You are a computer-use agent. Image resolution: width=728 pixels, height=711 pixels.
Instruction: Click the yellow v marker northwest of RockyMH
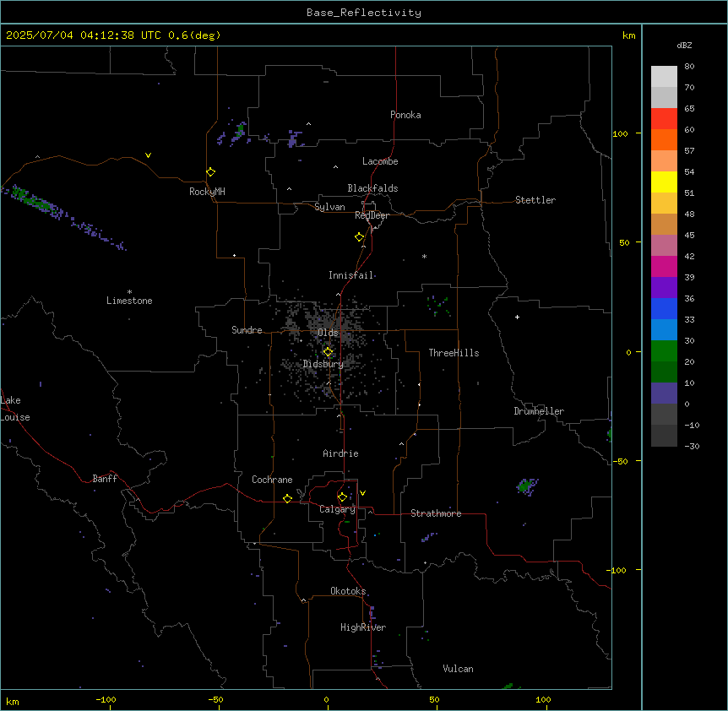[148, 155]
